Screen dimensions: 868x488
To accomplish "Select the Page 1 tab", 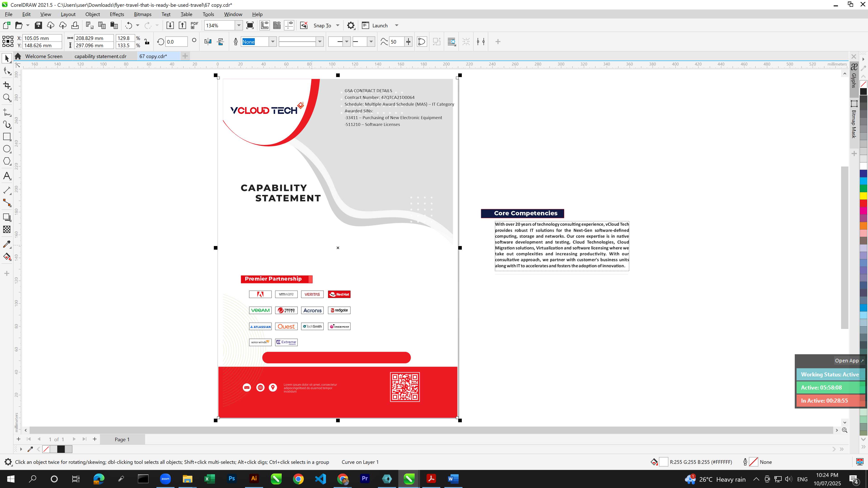I will 122,439.
